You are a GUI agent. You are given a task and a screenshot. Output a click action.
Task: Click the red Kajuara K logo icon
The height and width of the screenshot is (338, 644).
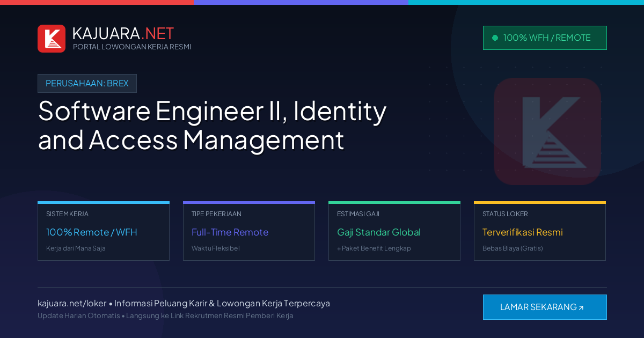[52, 39]
